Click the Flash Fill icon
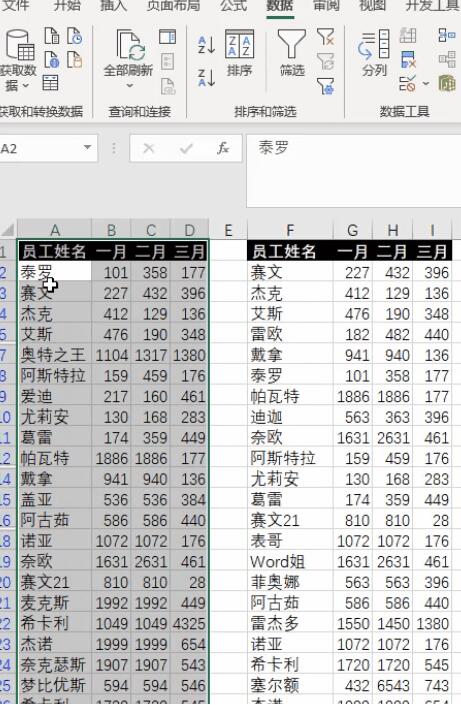 click(x=408, y=36)
